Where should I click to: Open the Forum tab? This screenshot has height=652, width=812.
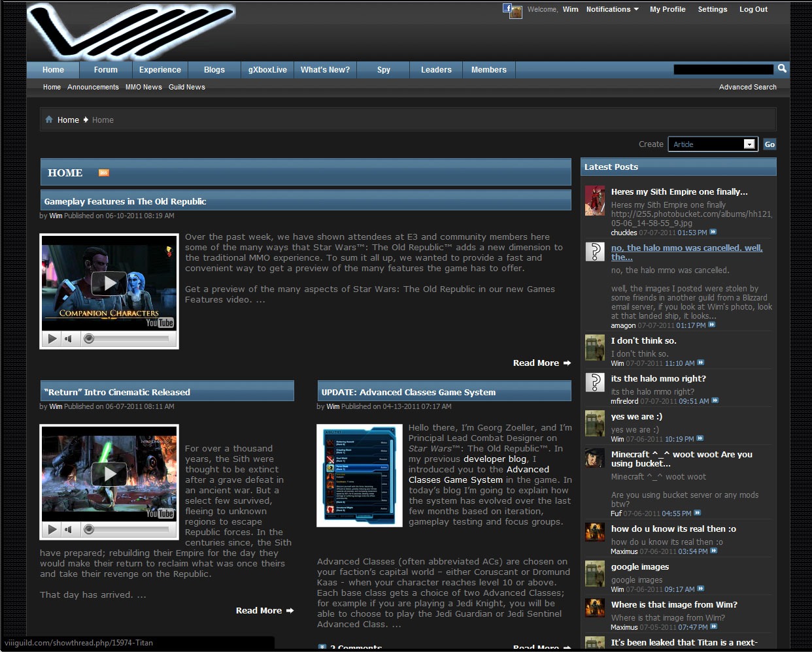105,70
